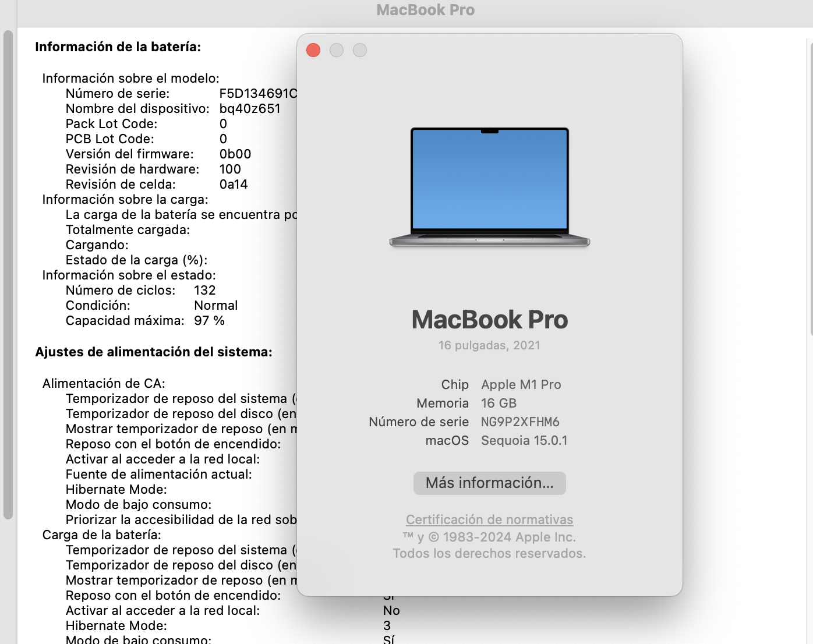813x644 pixels.
Task: Click the 'Información de la batería:' heading
Action: click(118, 47)
